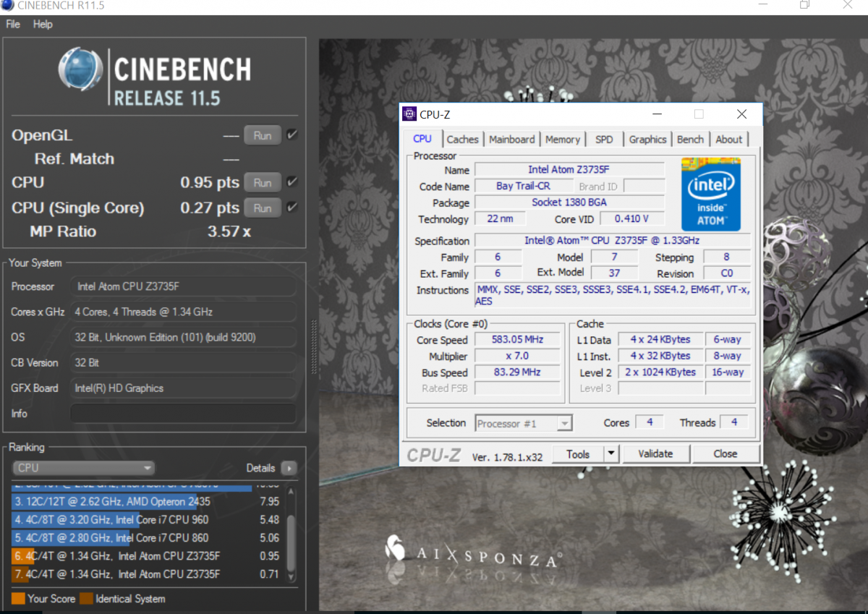
Task: Click the CPU-Z title bar icon
Action: pos(410,114)
